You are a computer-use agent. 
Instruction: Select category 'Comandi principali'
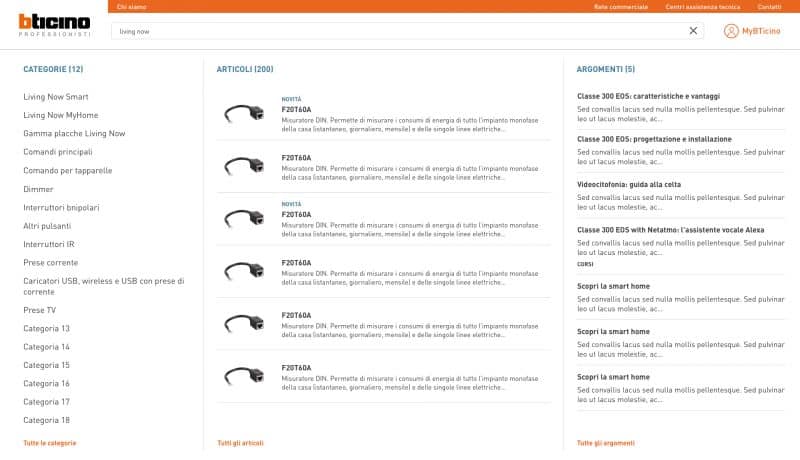[58, 152]
